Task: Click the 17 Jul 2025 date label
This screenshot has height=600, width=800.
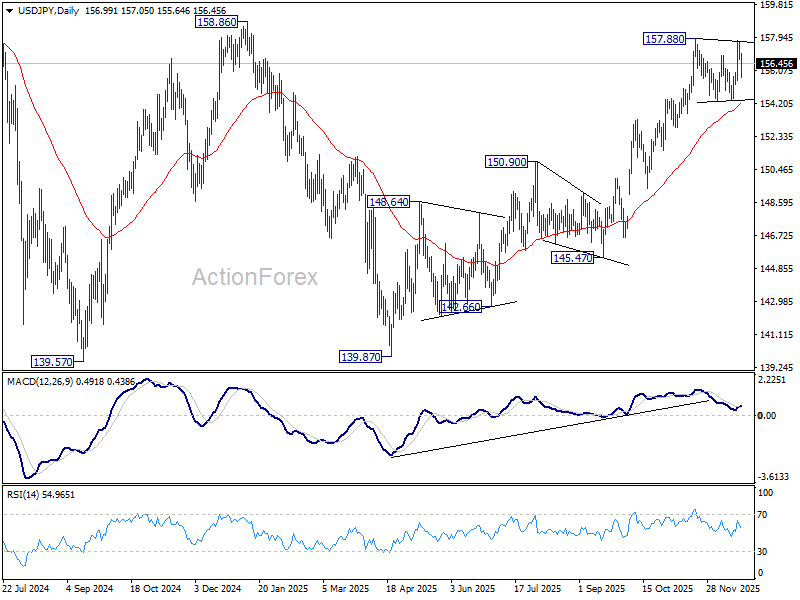Action: (538, 589)
